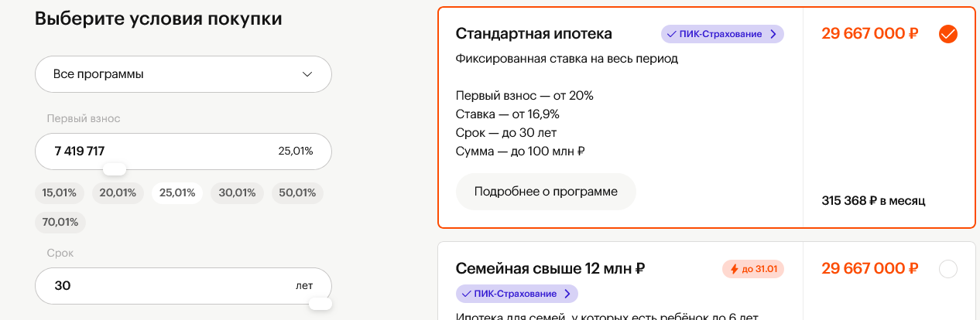Open ПИК-Страхование badge under Семейная ипотека

(x=516, y=294)
